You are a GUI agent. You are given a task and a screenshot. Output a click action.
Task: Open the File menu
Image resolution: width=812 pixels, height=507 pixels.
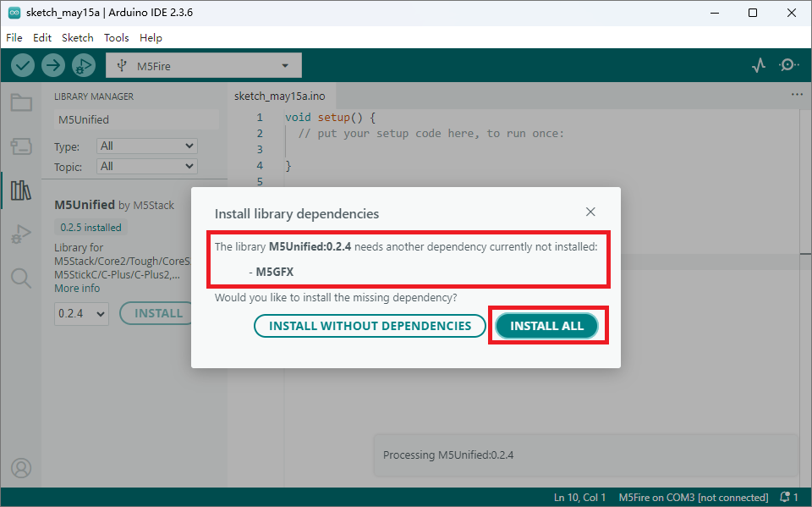(14, 38)
